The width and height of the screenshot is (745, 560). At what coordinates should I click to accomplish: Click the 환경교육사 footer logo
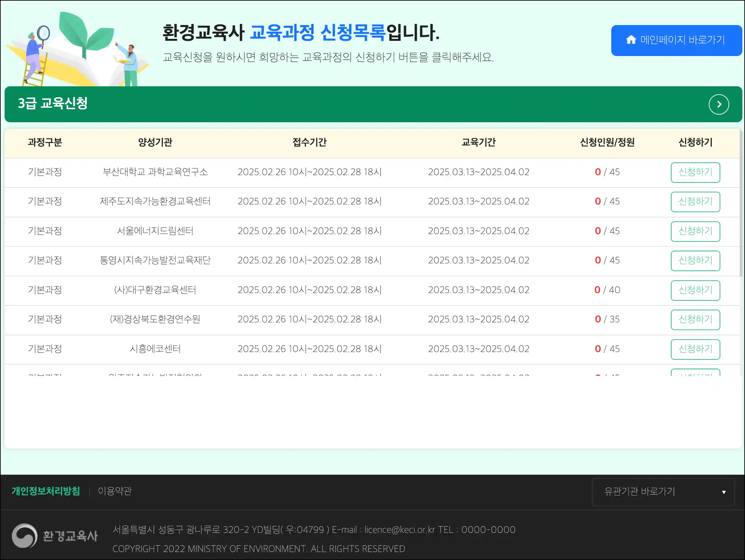point(55,535)
